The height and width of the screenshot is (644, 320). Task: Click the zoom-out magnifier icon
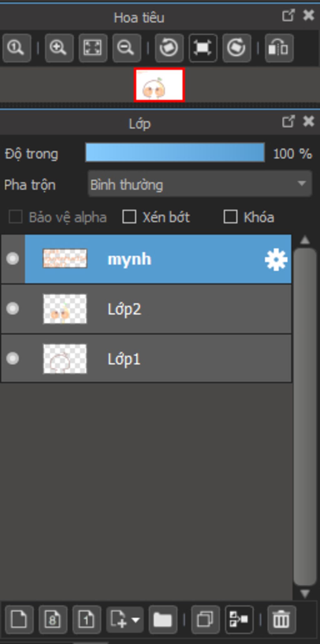pos(127,48)
